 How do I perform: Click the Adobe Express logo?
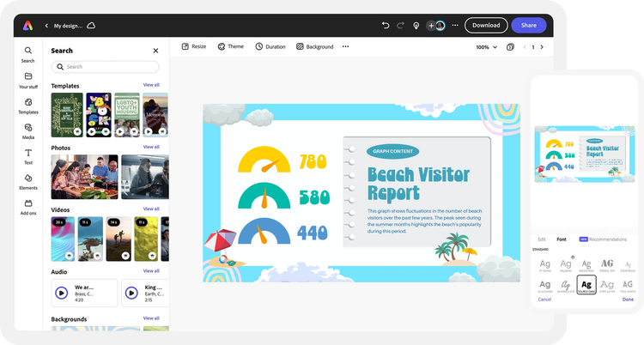(x=28, y=26)
